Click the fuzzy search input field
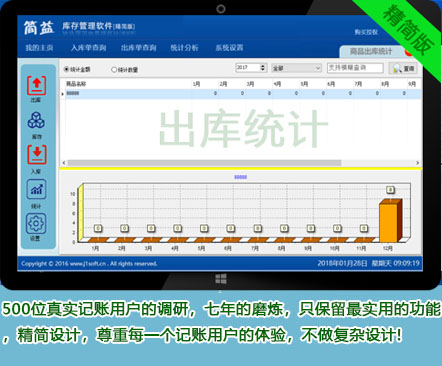 click(355, 68)
